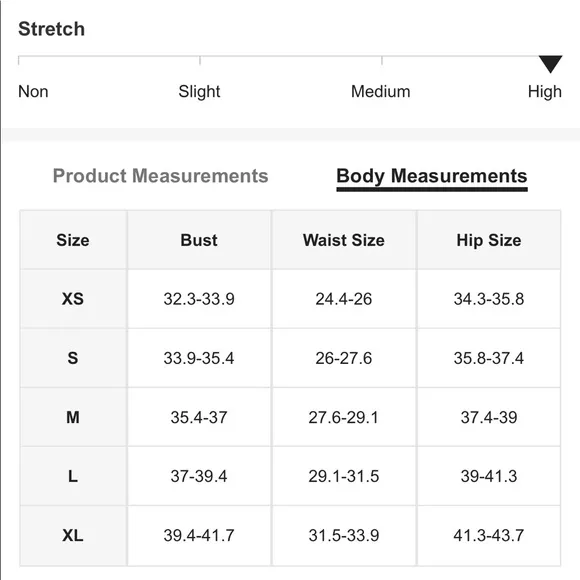
Task: Click the Waist Size column header
Action: (344, 240)
